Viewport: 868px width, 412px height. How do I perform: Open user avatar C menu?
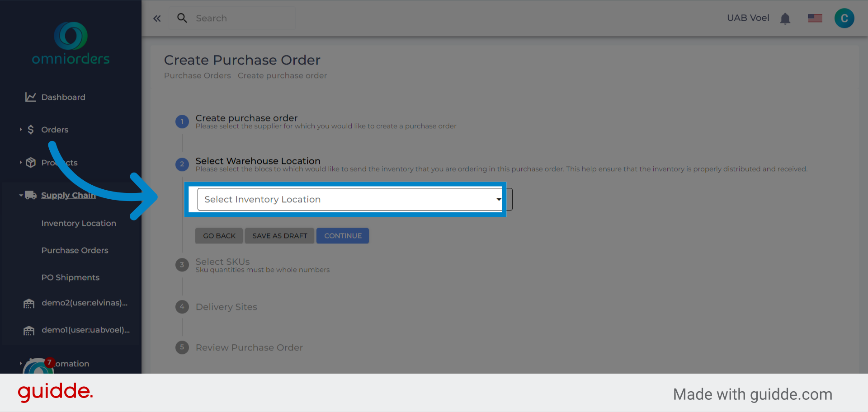coord(844,19)
